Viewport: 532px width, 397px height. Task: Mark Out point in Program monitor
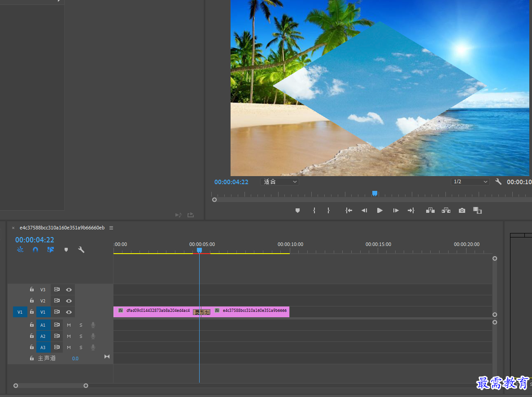(x=328, y=211)
